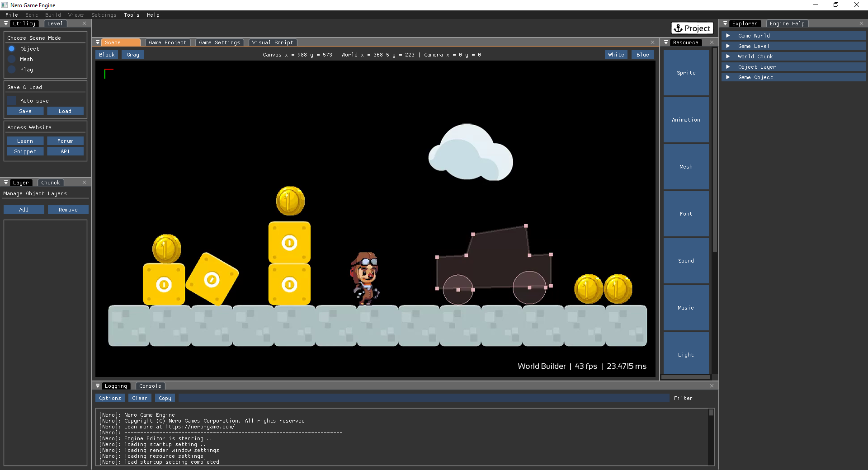Viewport: 868px width, 470px height.
Task: Collapse the Resource panel triangle icon
Action: tap(666, 42)
